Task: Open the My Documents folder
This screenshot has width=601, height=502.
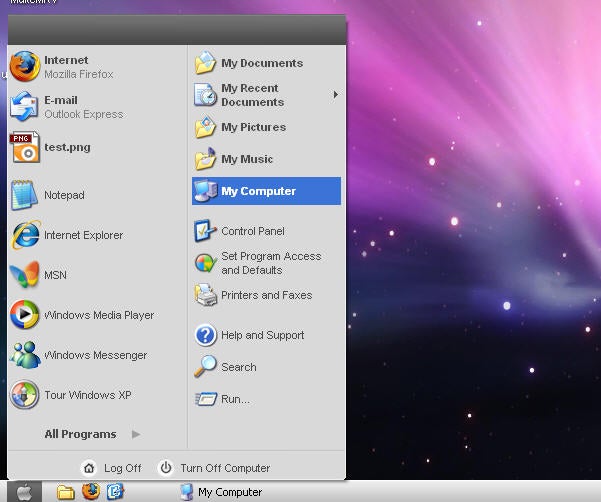Action: (260, 63)
